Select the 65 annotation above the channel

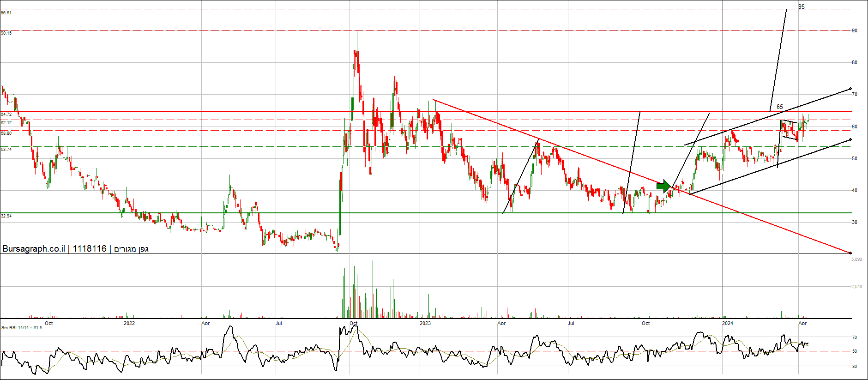[780, 107]
